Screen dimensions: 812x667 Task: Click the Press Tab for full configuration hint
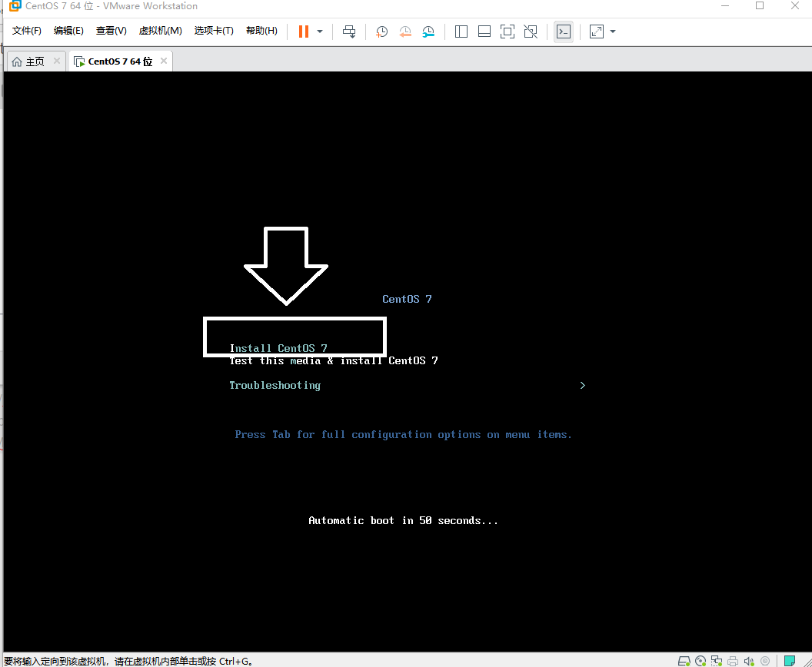[x=404, y=435]
